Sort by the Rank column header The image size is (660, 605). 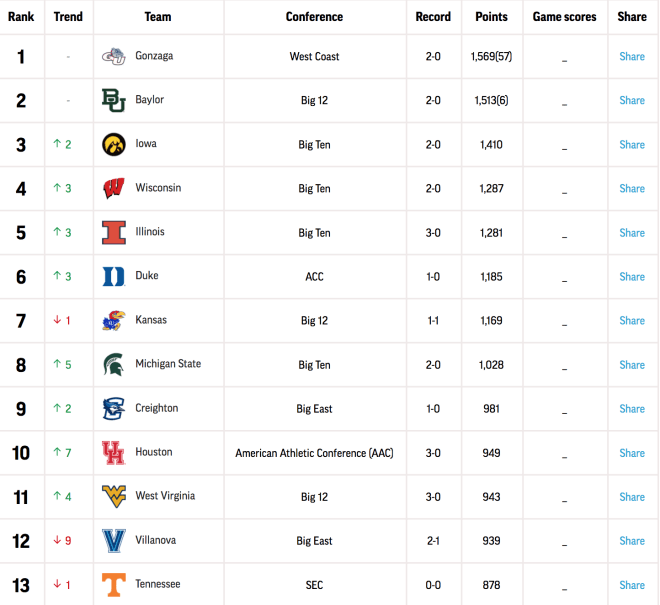tap(21, 17)
